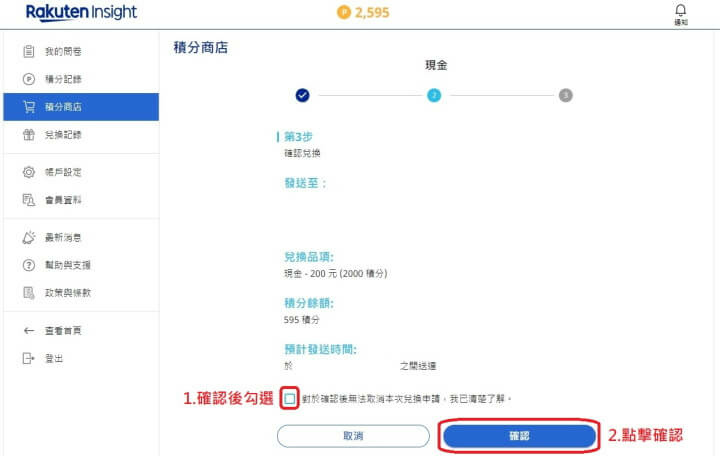The height and width of the screenshot is (456, 720).
Task: Open 帳戶設定 gear icon
Action: point(28,172)
